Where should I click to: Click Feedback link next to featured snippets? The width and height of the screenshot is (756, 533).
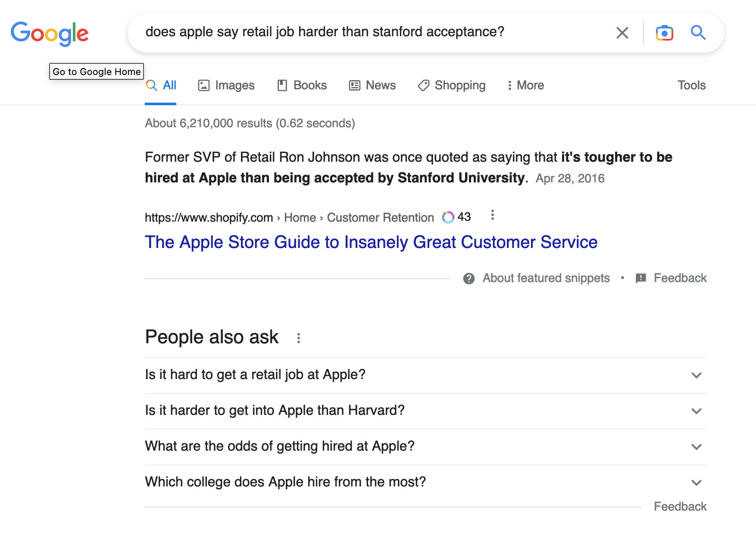point(680,278)
